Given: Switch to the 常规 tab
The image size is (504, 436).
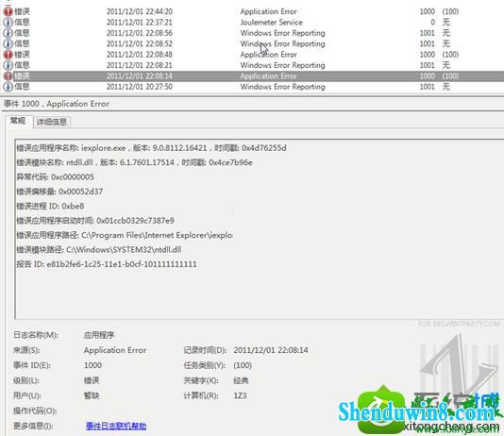Looking at the screenshot, I should 18,121.
